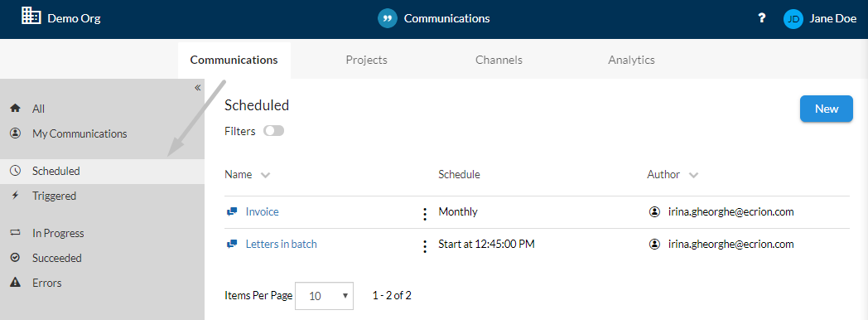This screenshot has width=868, height=320.
Task: Click the clock icon beside Scheduled
Action: 16,171
